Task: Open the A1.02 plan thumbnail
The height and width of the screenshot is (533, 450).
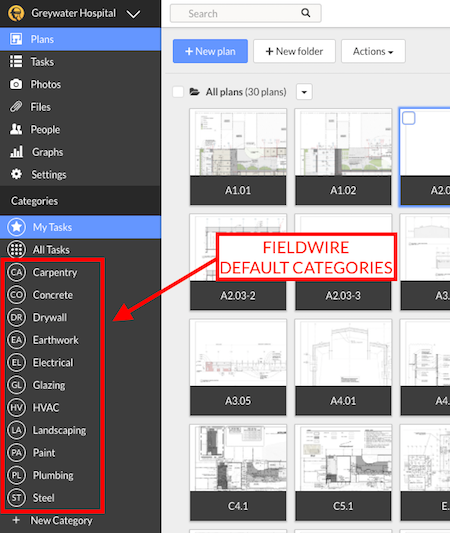Action: pos(343,157)
